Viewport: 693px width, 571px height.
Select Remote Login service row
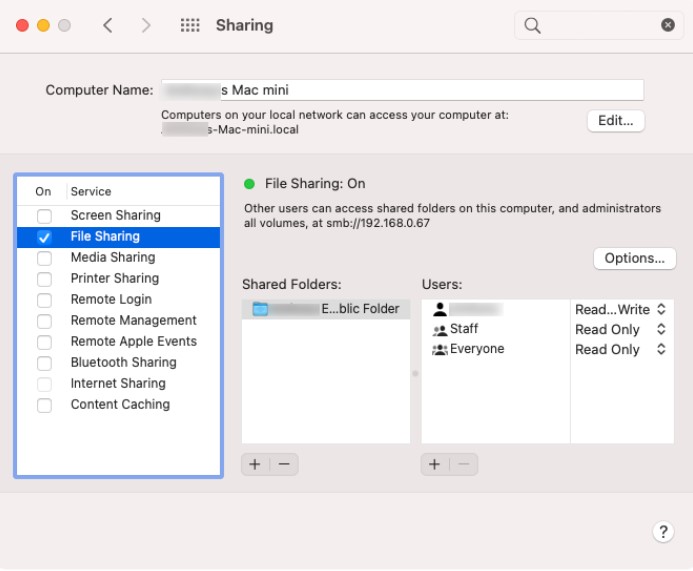pos(118,300)
